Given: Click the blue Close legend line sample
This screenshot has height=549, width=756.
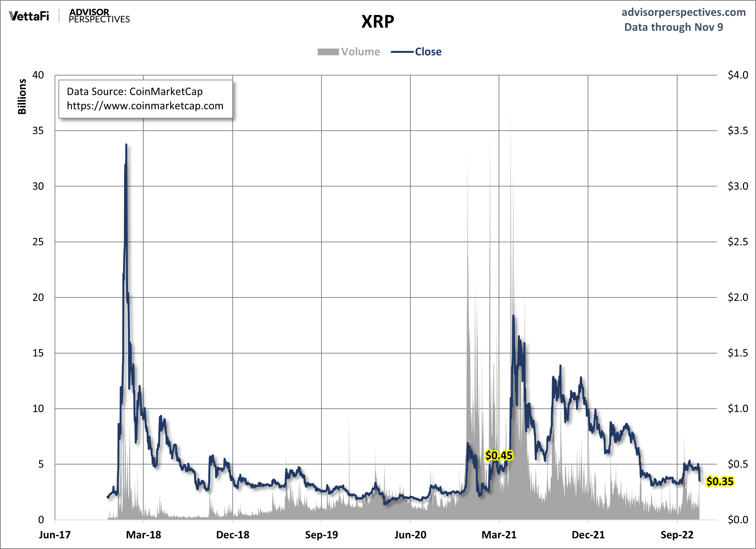Looking at the screenshot, I should 402,52.
